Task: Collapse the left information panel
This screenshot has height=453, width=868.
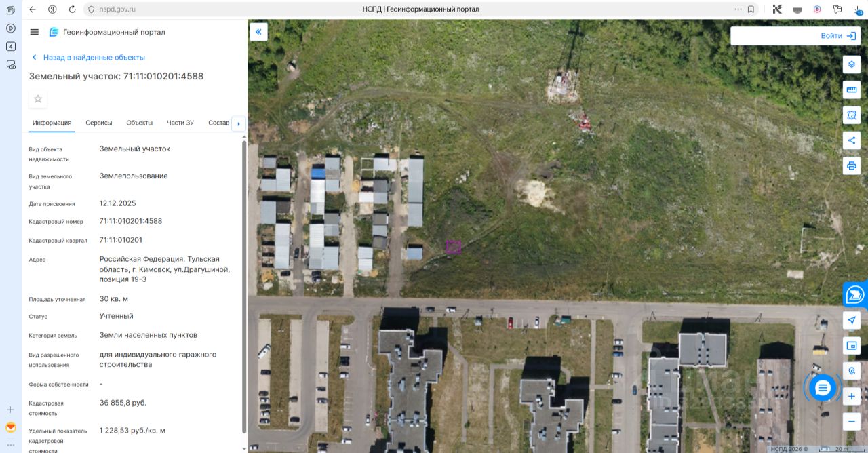Action: pyautogui.click(x=258, y=32)
